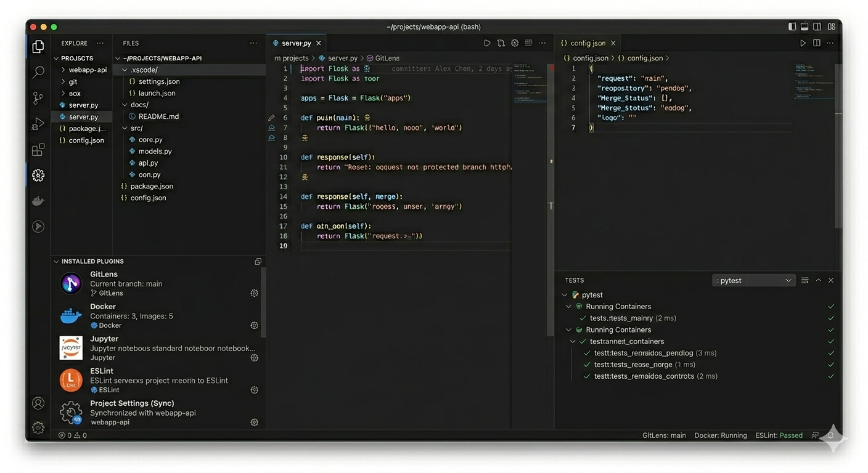
Task: Toggle the primary sidebar layout icon
Action: [792, 26]
